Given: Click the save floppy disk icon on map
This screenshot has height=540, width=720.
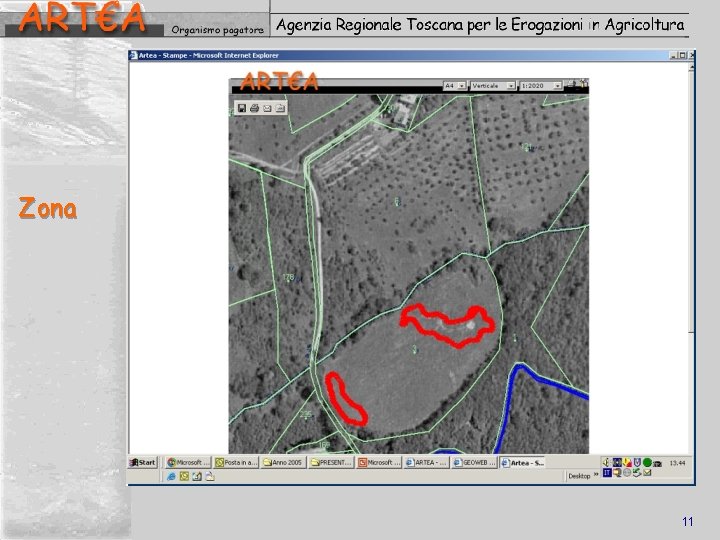Looking at the screenshot, I should [x=242, y=108].
